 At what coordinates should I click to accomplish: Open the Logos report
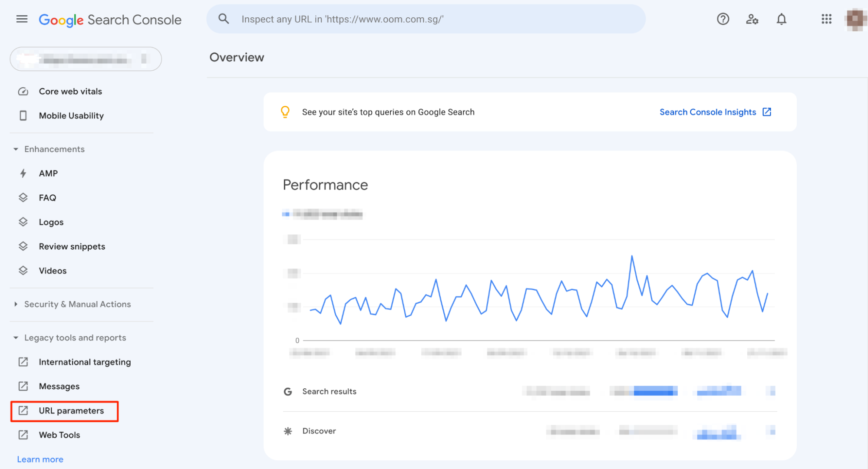click(51, 222)
